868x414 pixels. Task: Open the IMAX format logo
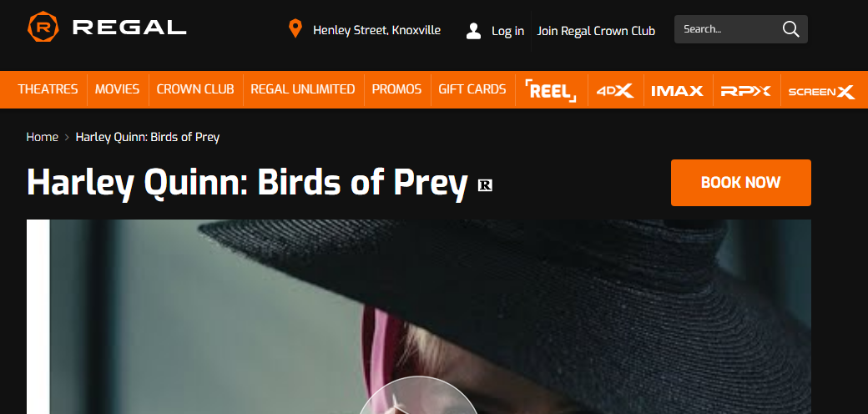coord(677,91)
